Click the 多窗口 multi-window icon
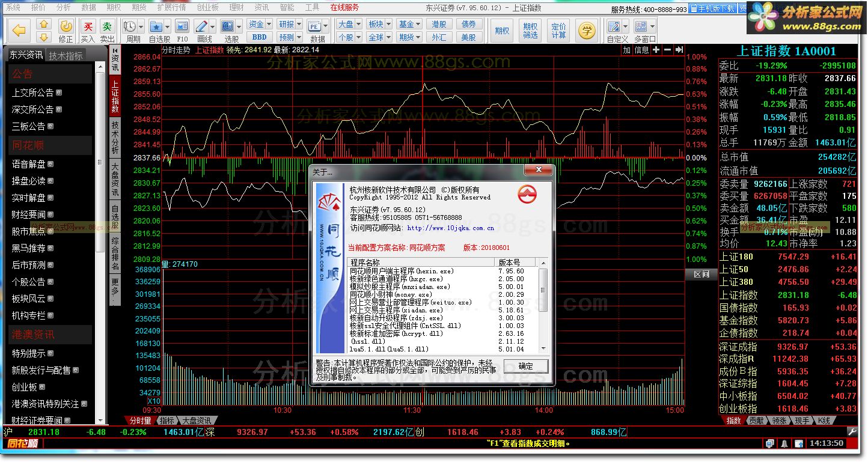 [x=641, y=26]
